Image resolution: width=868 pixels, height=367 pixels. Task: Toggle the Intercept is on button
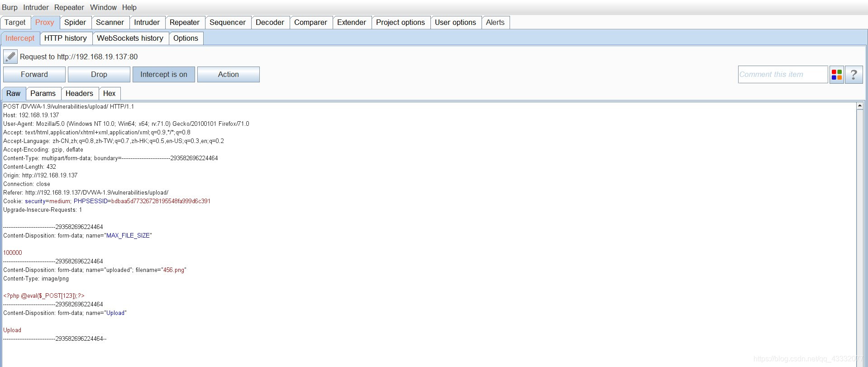(163, 75)
